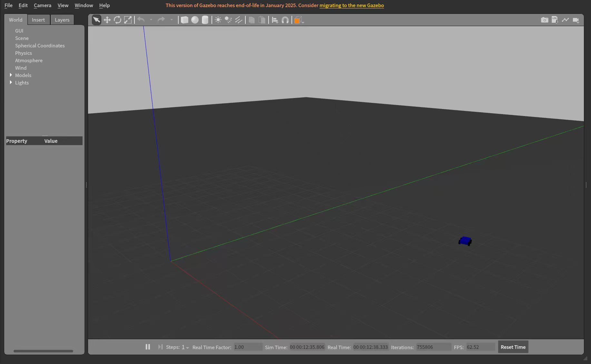The height and width of the screenshot is (364, 591).
Task: Expand the Lights tree node
Action: point(11,83)
